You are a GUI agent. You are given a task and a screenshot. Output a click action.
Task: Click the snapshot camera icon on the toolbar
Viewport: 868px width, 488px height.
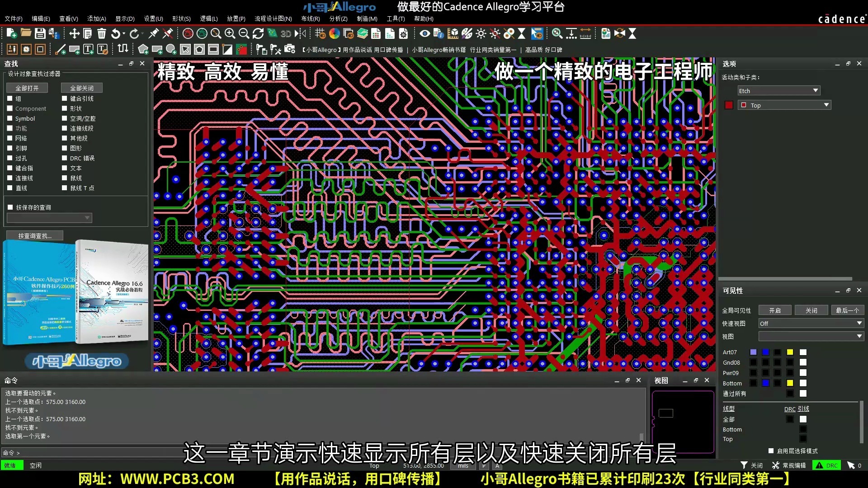click(x=289, y=50)
